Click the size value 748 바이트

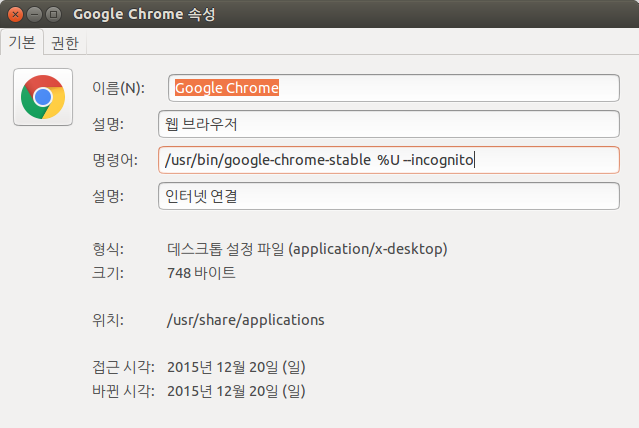coord(201,273)
